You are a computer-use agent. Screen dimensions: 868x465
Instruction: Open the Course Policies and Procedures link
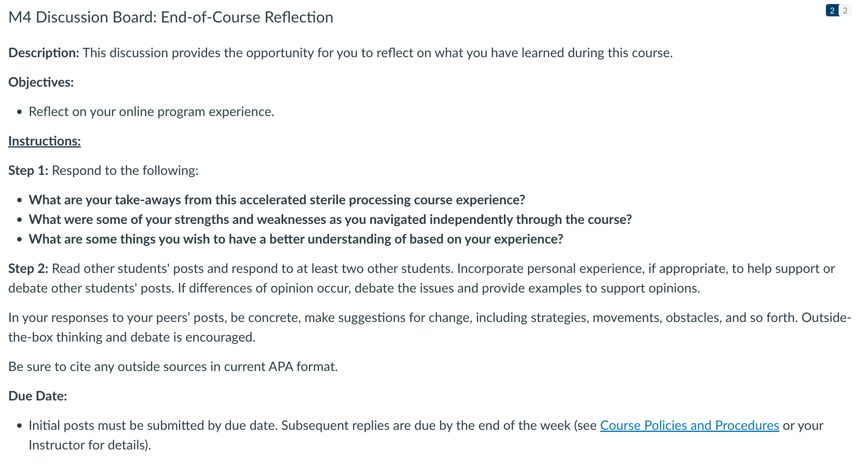689,425
